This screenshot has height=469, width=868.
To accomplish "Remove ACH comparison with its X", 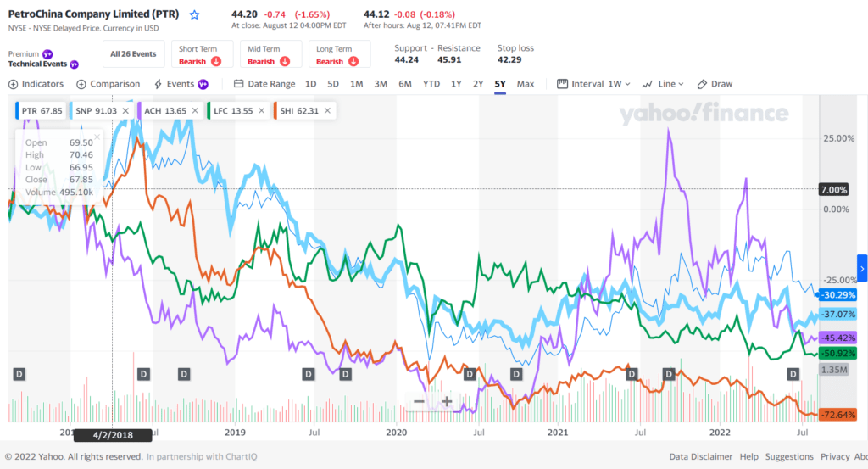I will coord(195,111).
